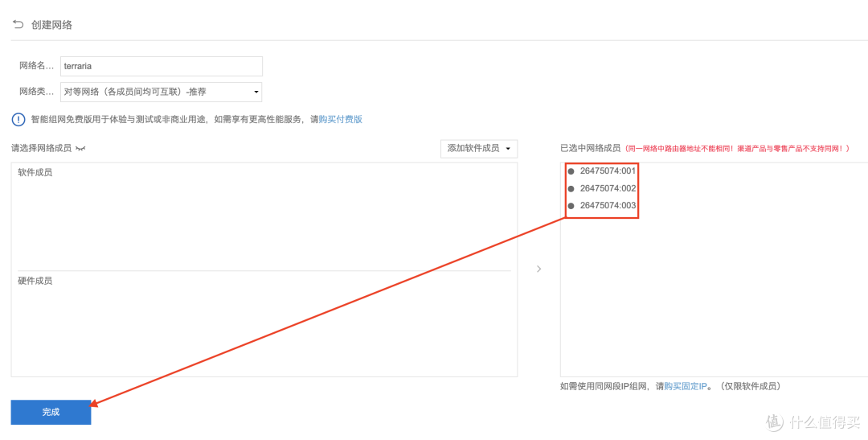Click the 请选择网络成员 heading
Screen dimensions: 868x440
pos(41,149)
